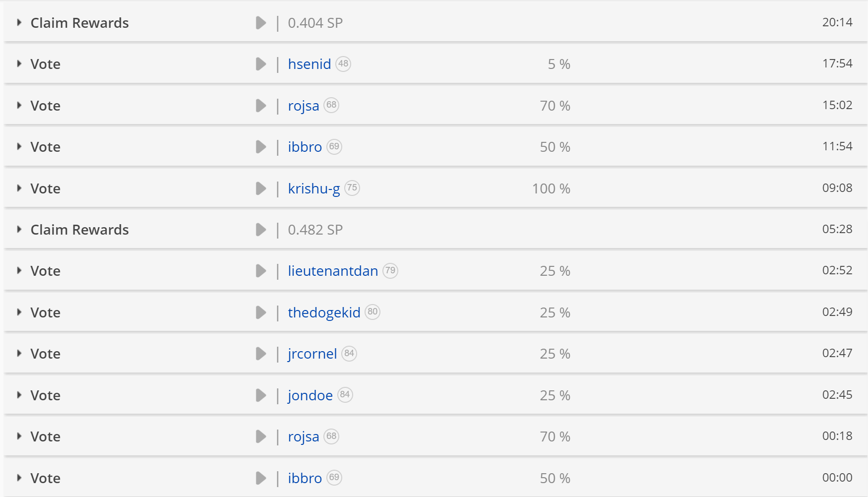Viewport: 868px width, 497px height.
Task: Click the 20:14 timestamp of Claim Rewards
Action: pyautogui.click(x=837, y=22)
